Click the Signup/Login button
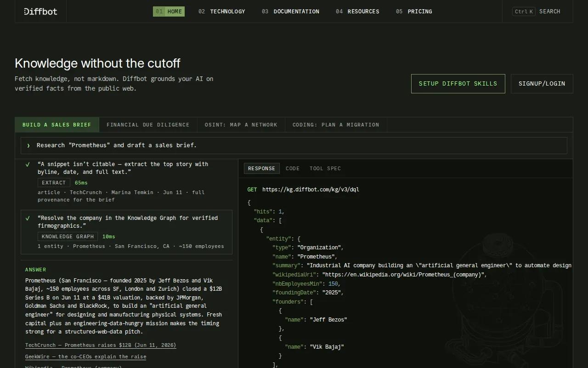The width and height of the screenshot is (588, 368). pos(542,84)
